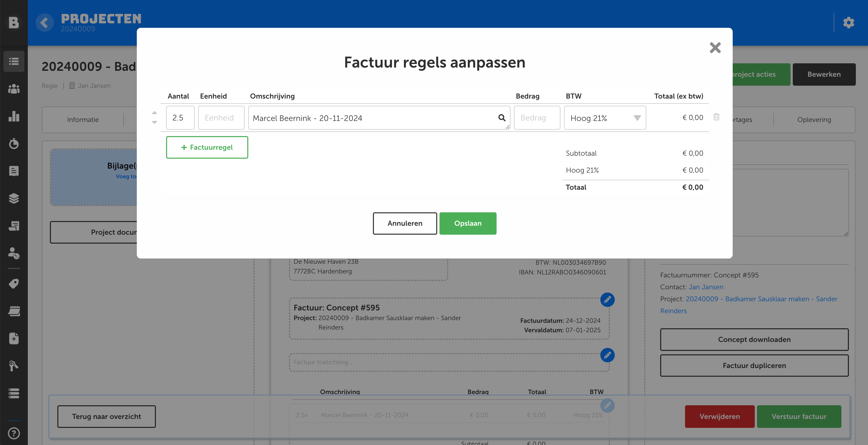Click the help question mark icon
Image resolution: width=868 pixels, height=445 pixels.
tap(14, 433)
